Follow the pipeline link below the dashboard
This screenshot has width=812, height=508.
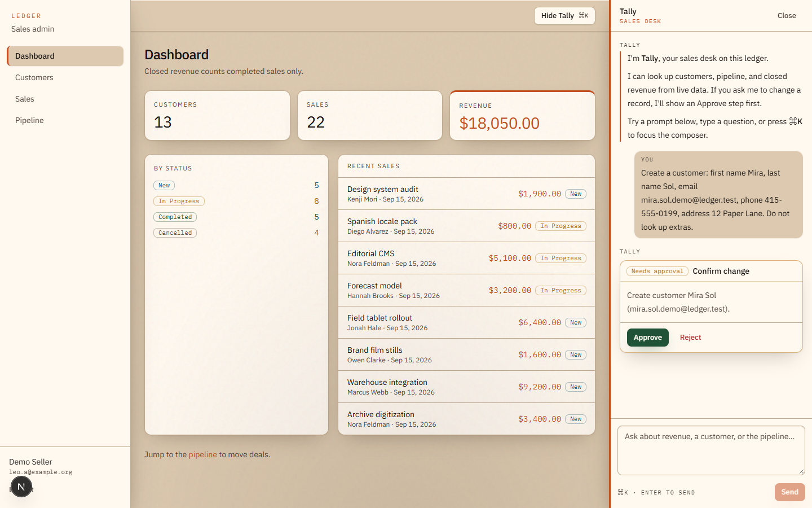click(x=202, y=454)
